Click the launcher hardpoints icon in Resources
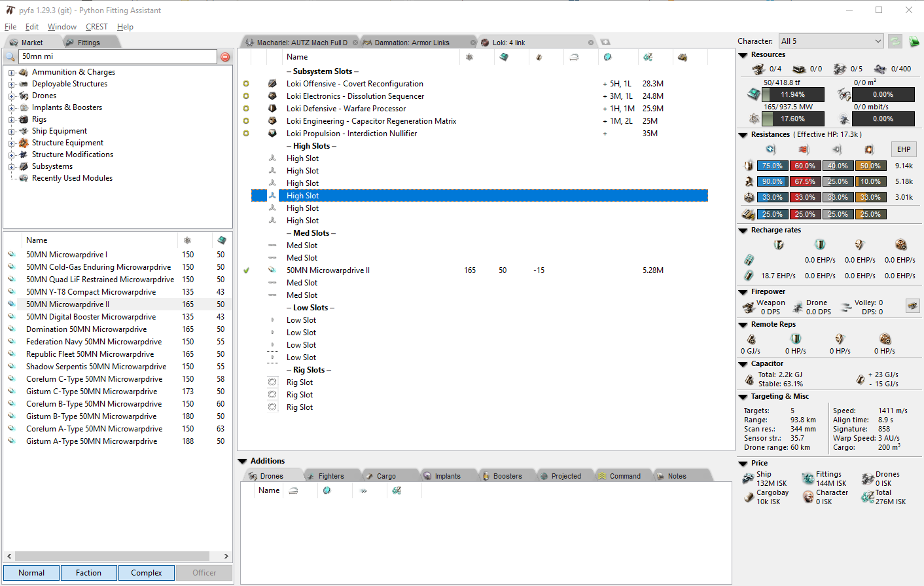 (x=799, y=69)
